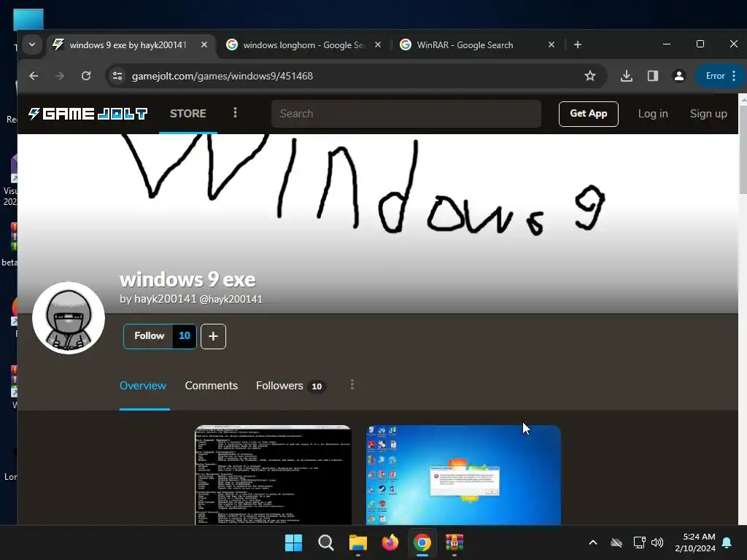Close the windows longhorn tab
This screenshot has width=747, height=560.
pyautogui.click(x=377, y=44)
